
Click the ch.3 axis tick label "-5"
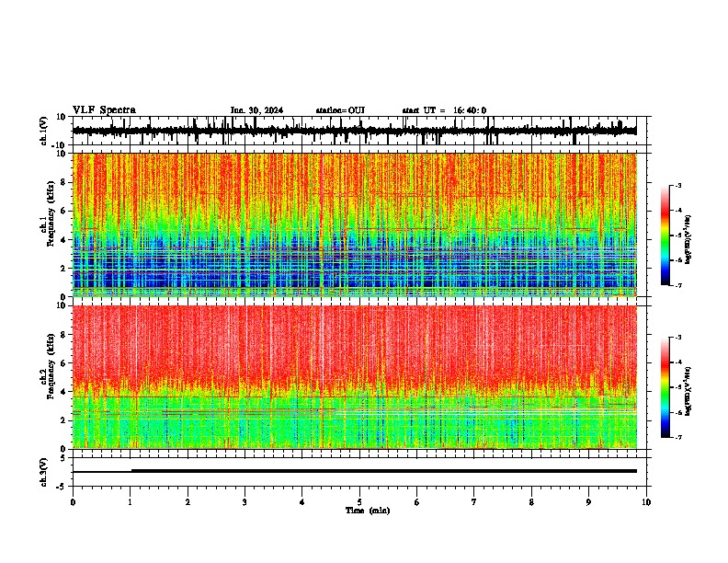click(62, 487)
